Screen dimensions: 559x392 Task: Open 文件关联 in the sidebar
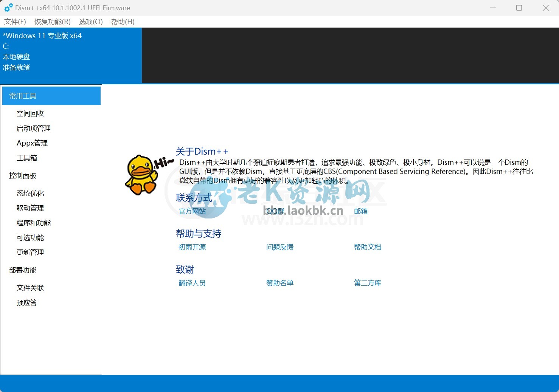point(30,288)
